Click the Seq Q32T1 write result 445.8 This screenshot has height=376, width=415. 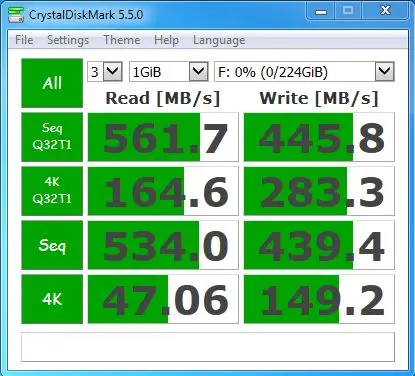click(319, 137)
